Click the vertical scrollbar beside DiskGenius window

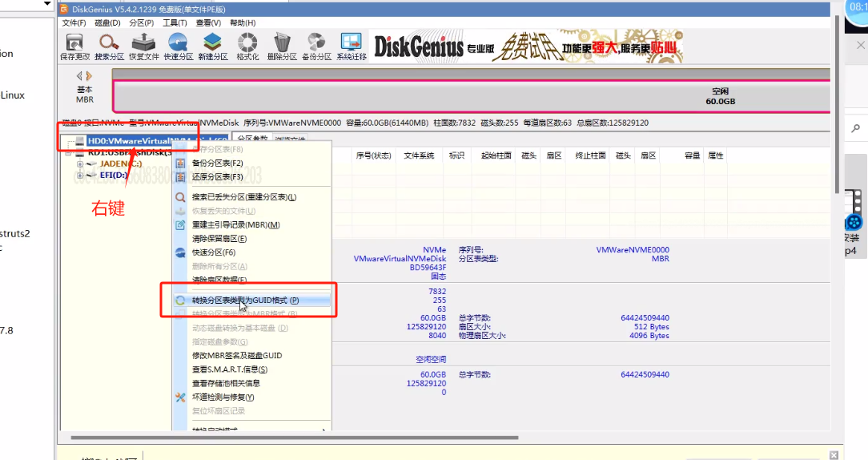837,105
